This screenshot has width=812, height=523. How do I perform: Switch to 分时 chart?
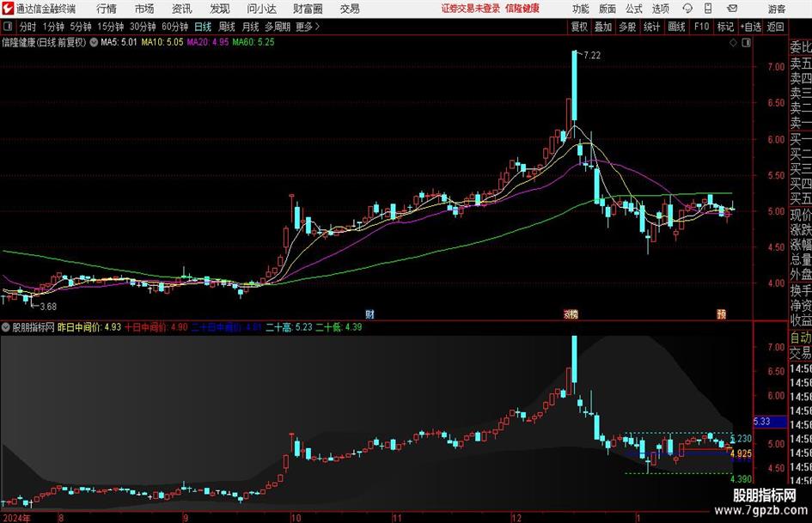click(x=27, y=27)
